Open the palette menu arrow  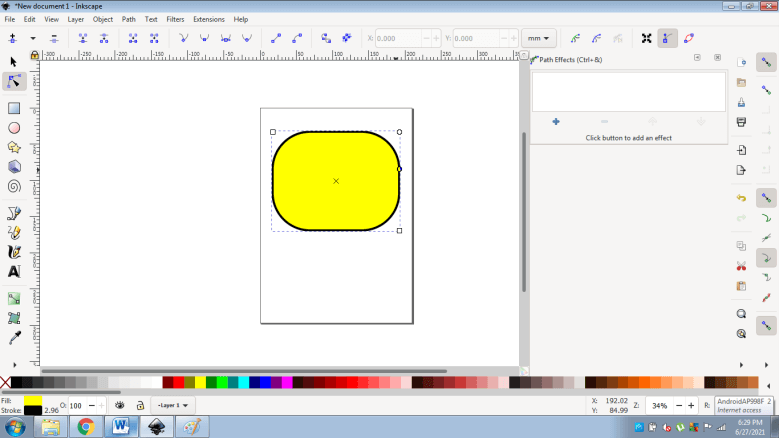[x=769, y=385]
